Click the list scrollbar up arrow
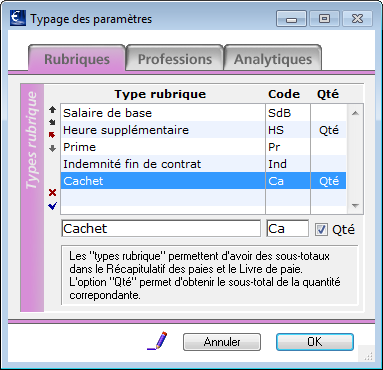This screenshot has width=383, height=370. pyautogui.click(x=355, y=113)
